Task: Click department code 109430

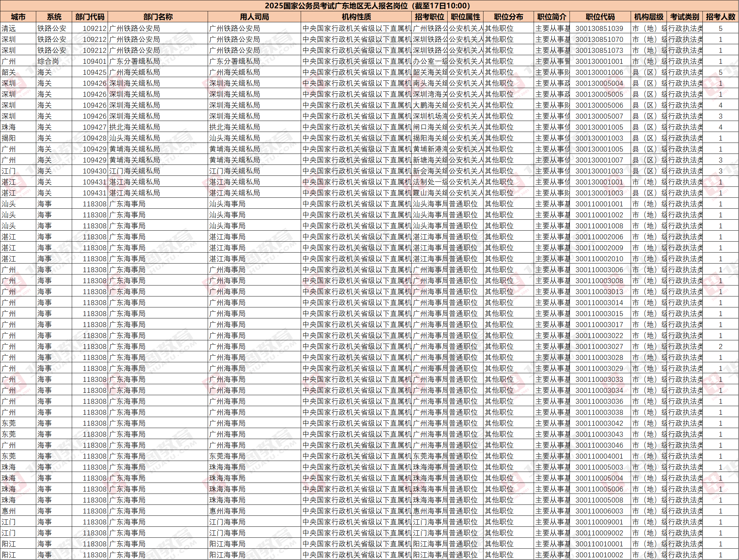Action: (x=90, y=171)
